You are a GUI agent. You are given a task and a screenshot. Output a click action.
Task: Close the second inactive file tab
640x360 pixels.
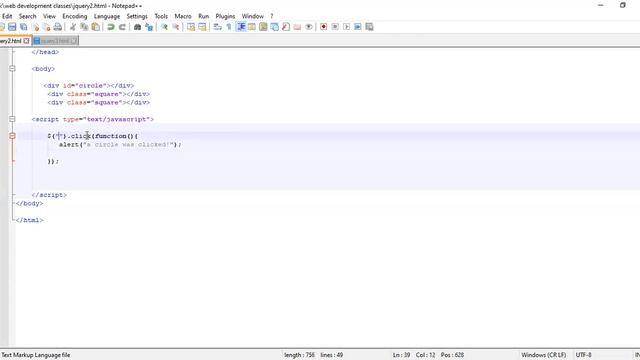click(74, 41)
